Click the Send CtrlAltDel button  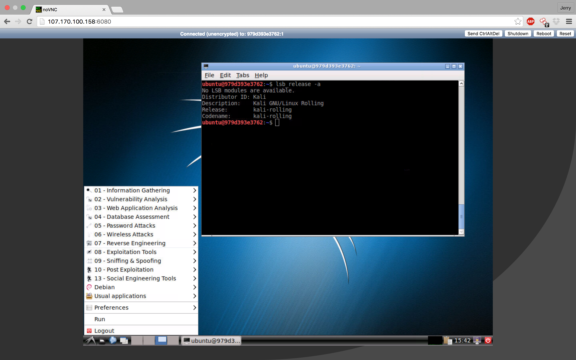[483, 33]
